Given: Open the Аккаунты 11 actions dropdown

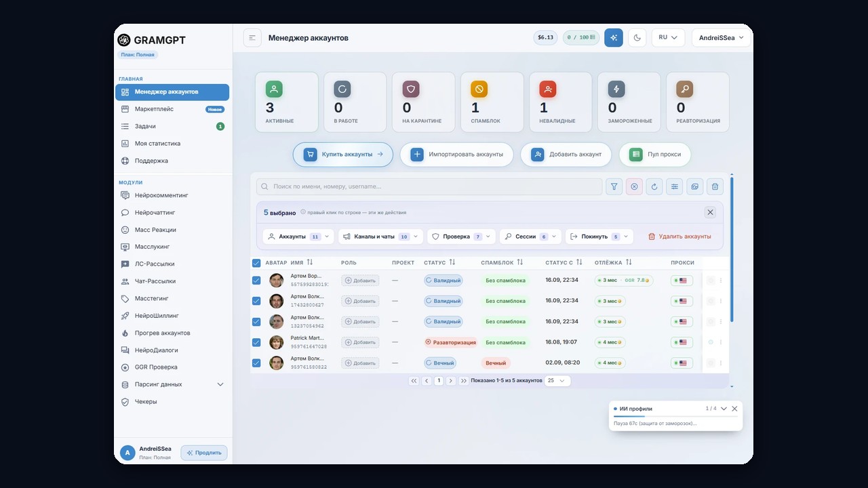Looking at the screenshot, I should [299, 237].
